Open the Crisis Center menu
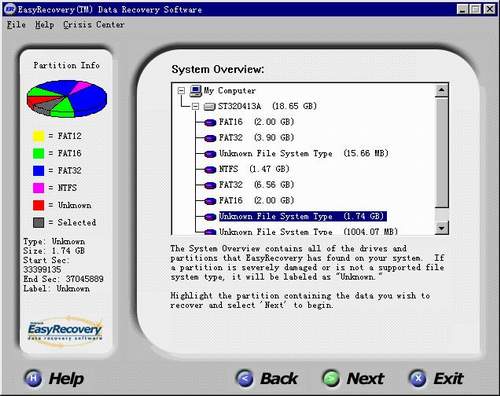Viewport: 500px width, 396px height. tap(94, 25)
